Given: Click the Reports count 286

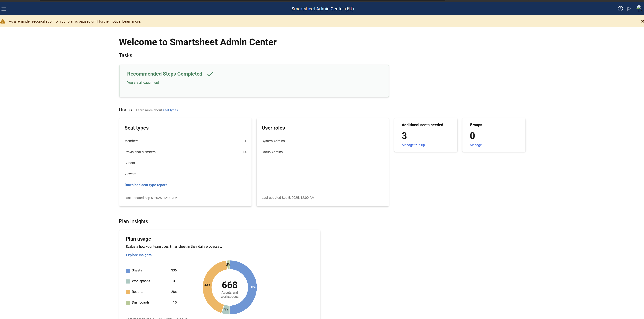Looking at the screenshot, I should tap(174, 292).
